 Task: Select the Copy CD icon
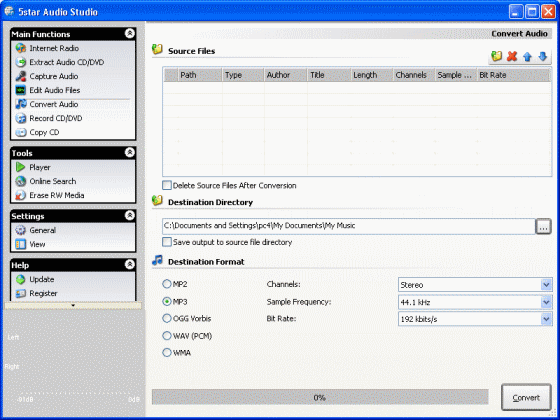(x=21, y=132)
